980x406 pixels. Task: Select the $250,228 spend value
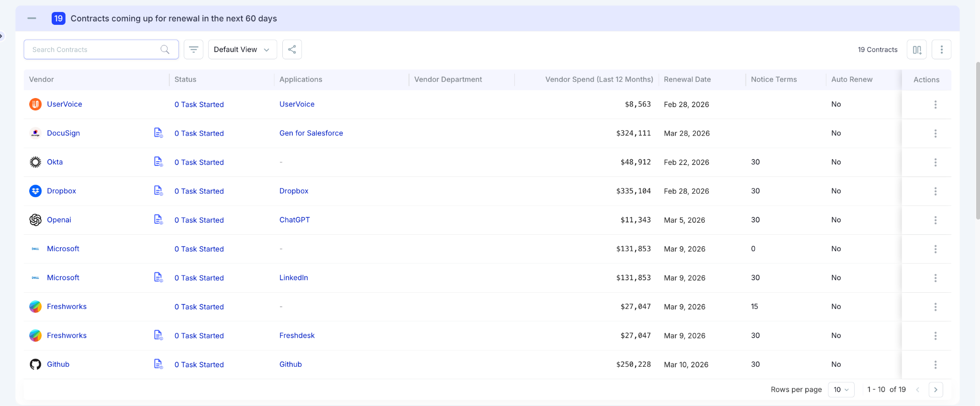click(x=633, y=364)
